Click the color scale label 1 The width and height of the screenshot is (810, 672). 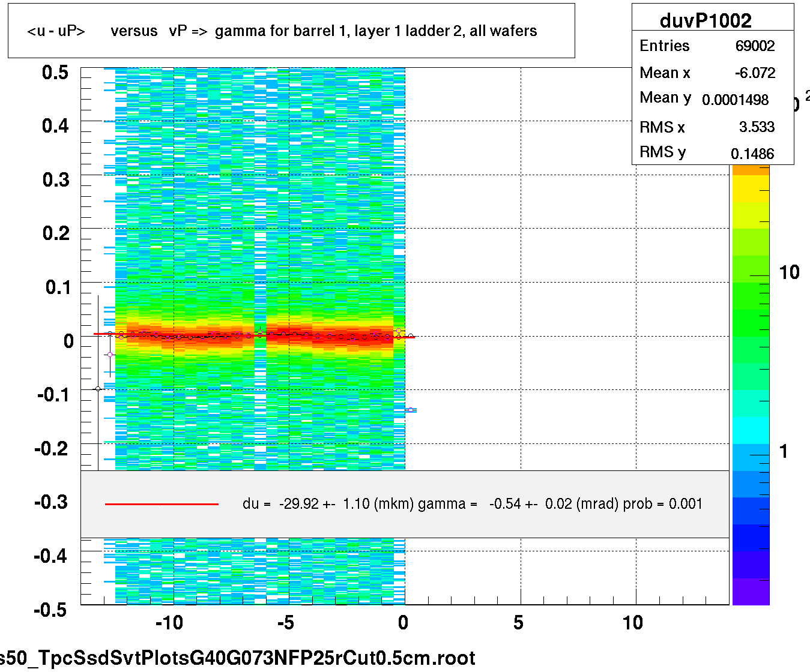pyautogui.click(x=784, y=451)
